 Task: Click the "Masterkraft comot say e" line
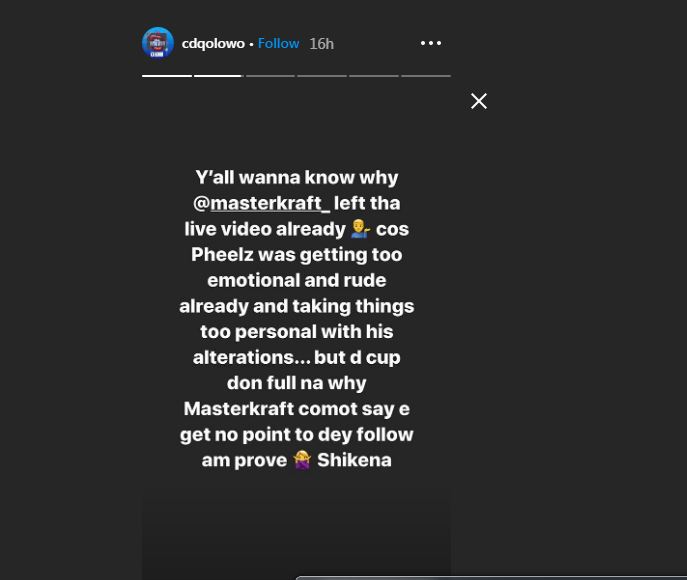[x=296, y=408]
